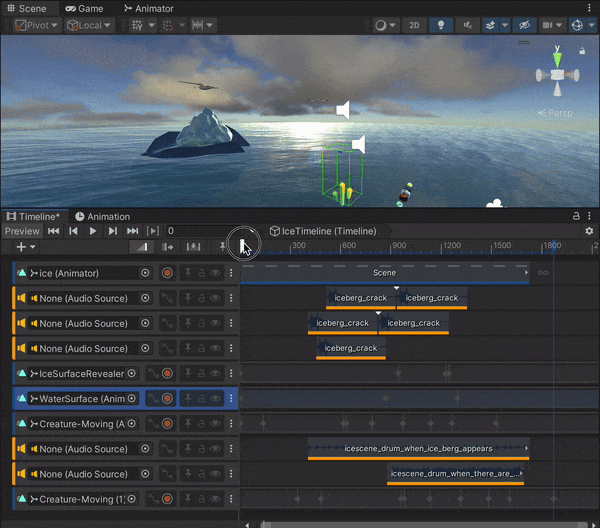Open the Local handle rotation dropdown
Viewport: 600px width, 528px height.
click(x=89, y=25)
